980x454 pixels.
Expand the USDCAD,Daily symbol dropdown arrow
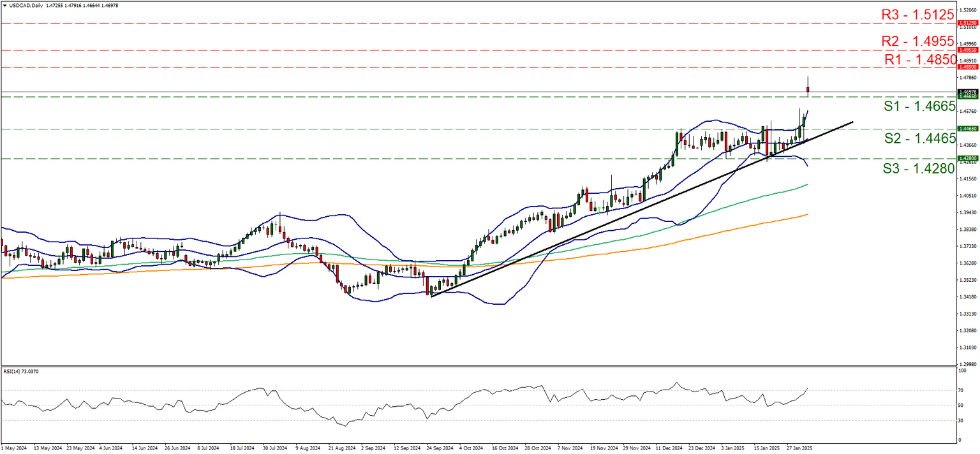5,4
